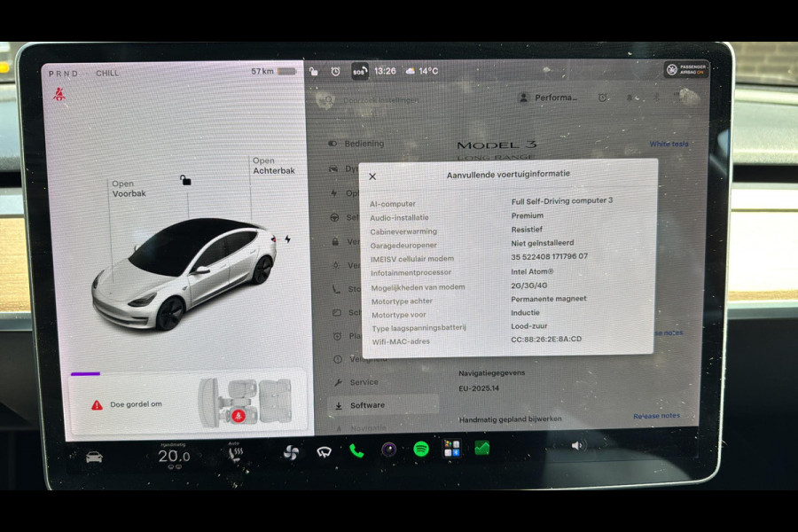Toggle the seat heater icon

235,454
